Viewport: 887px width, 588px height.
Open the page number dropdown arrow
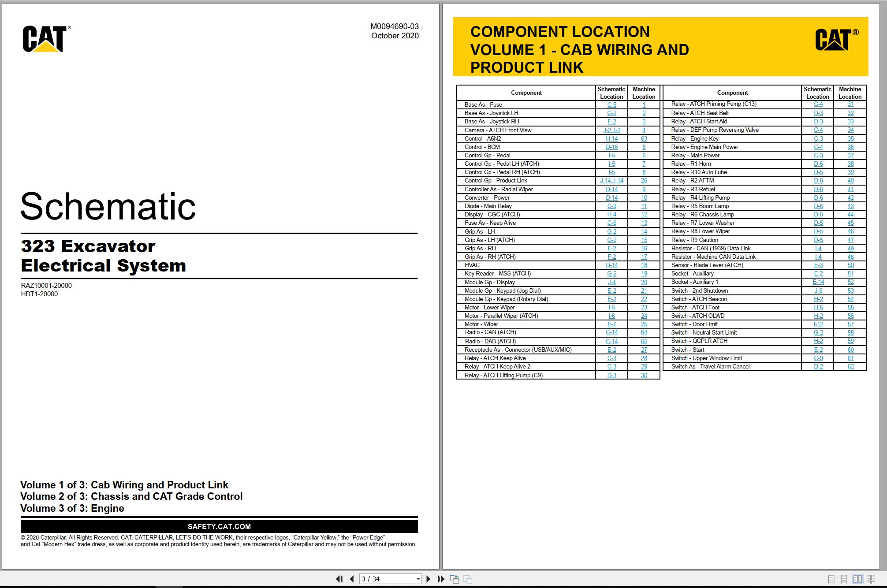pos(418,579)
